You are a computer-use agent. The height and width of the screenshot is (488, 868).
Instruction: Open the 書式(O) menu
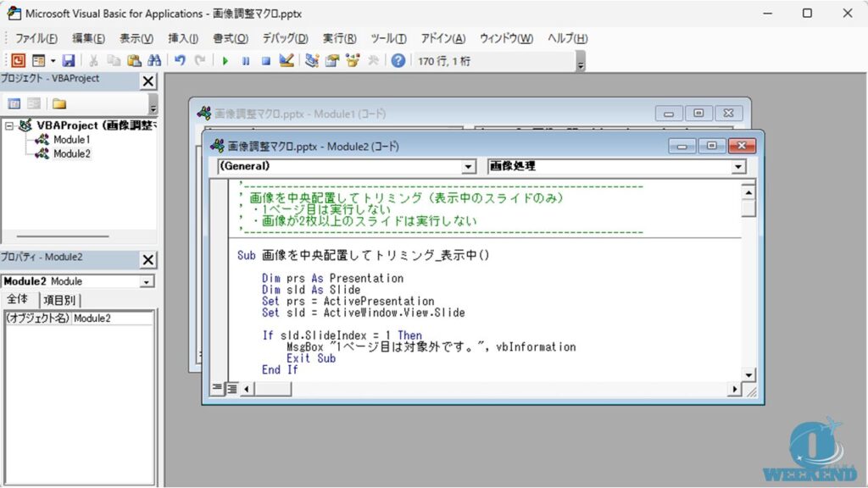pos(231,38)
